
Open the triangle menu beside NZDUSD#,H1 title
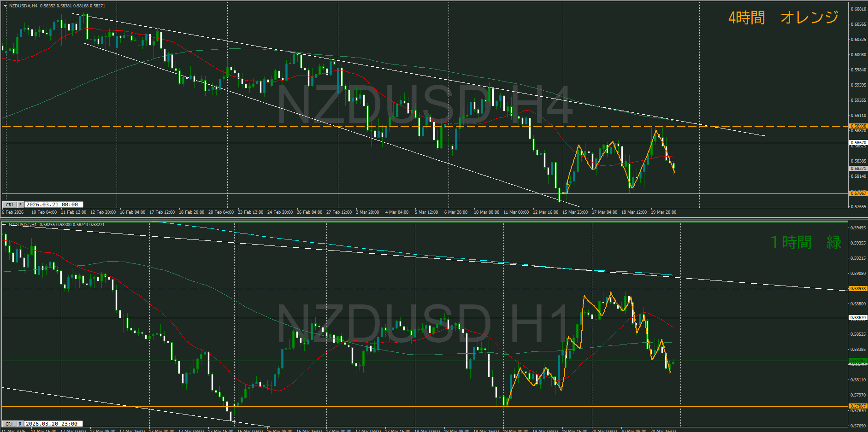pyautogui.click(x=5, y=225)
